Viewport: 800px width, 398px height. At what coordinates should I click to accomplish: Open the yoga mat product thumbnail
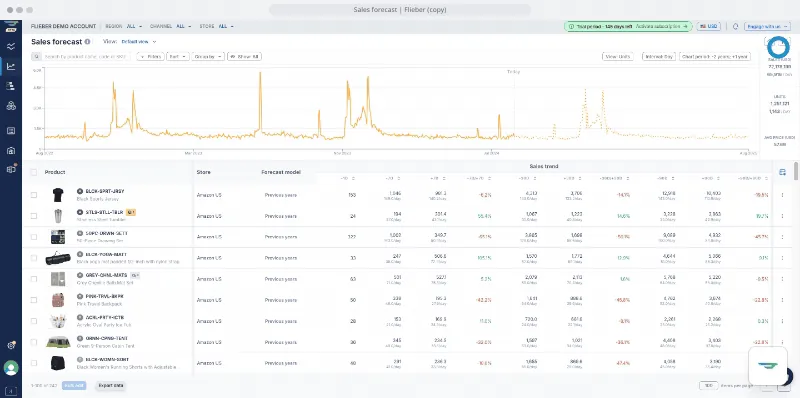click(x=58, y=258)
